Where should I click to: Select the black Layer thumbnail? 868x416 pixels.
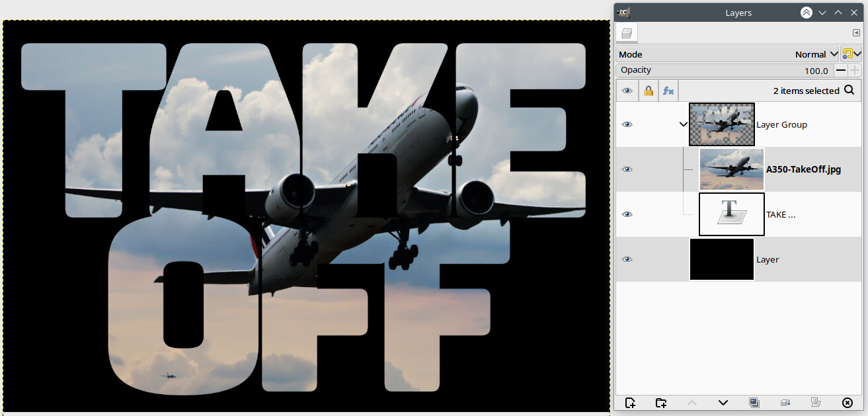[x=722, y=259]
